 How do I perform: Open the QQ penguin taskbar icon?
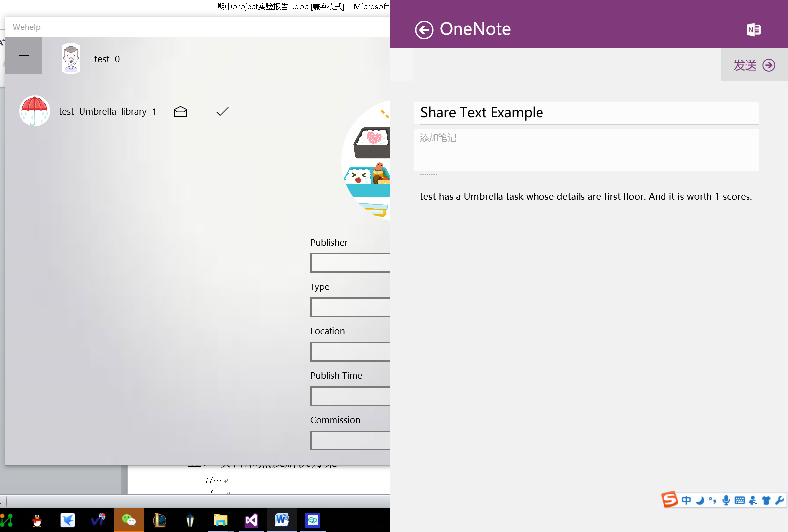(37, 520)
